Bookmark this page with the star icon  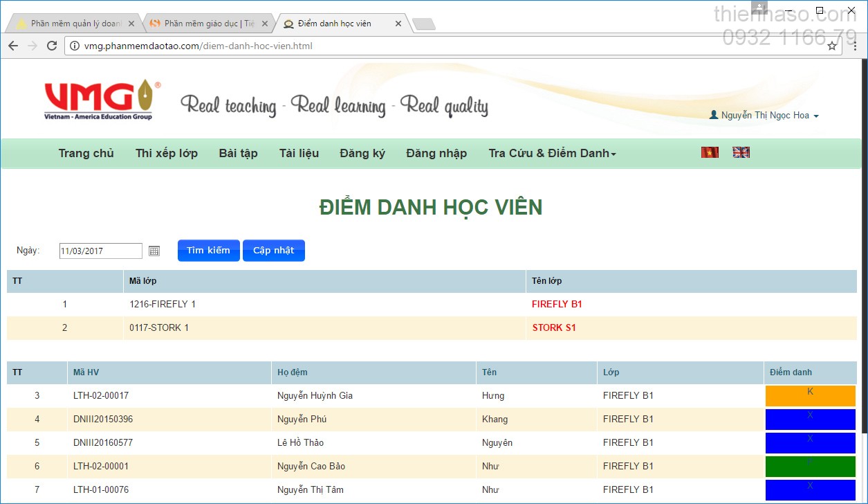(x=832, y=46)
